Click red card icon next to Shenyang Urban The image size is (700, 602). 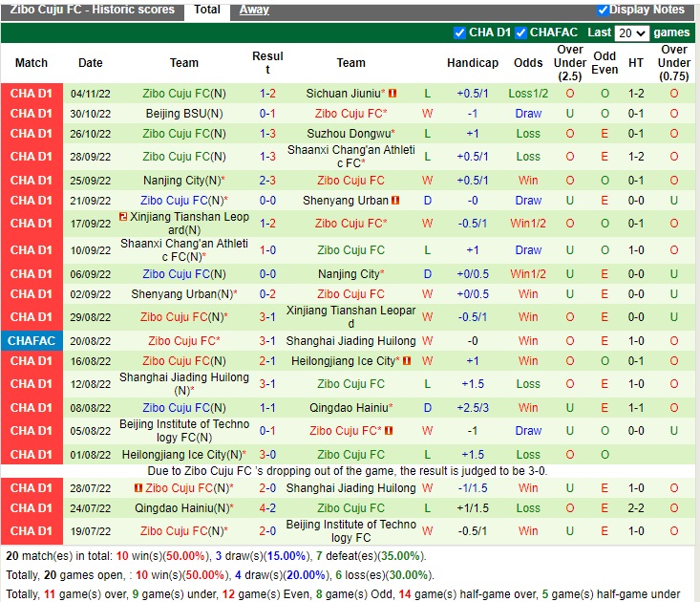click(395, 201)
